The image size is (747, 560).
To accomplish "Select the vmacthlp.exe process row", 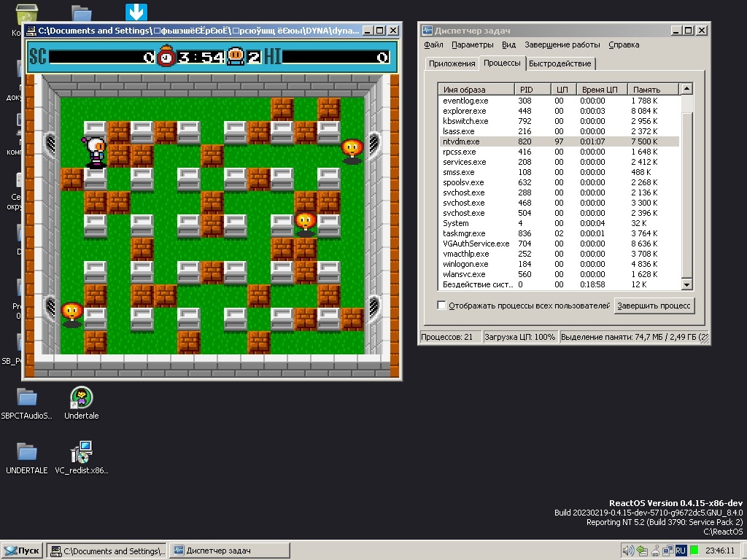I will pos(559,254).
